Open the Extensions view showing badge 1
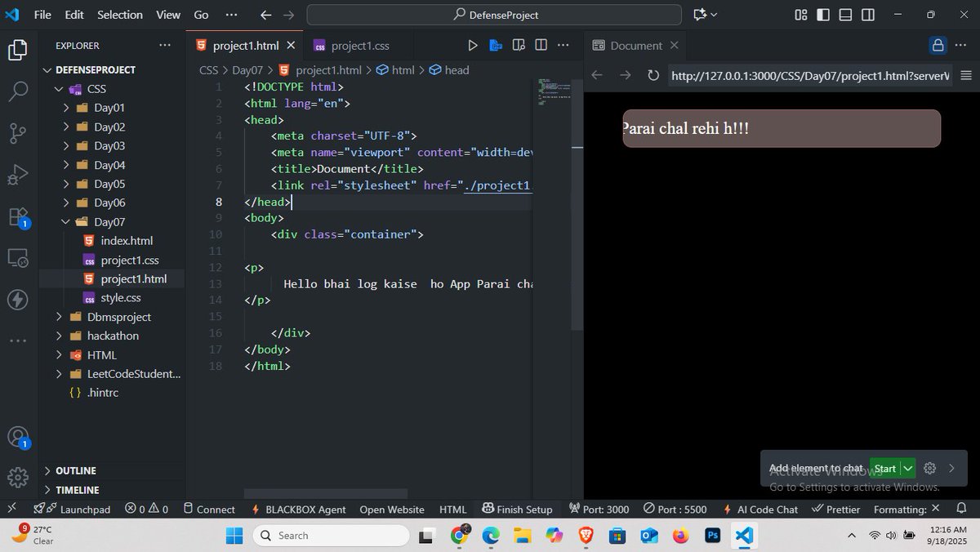Image resolution: width=980 pixels, height=552 pixels. point(18,216)
